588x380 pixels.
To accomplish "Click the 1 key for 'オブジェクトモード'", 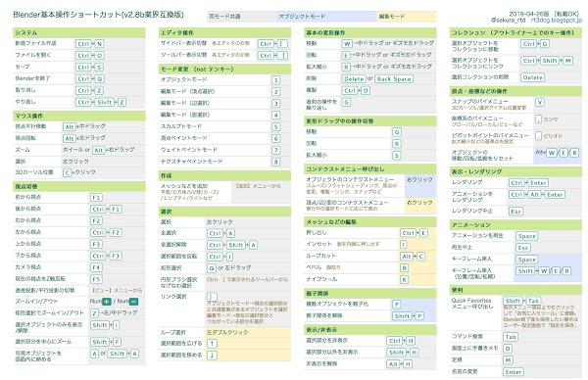I will pos(276,80).
